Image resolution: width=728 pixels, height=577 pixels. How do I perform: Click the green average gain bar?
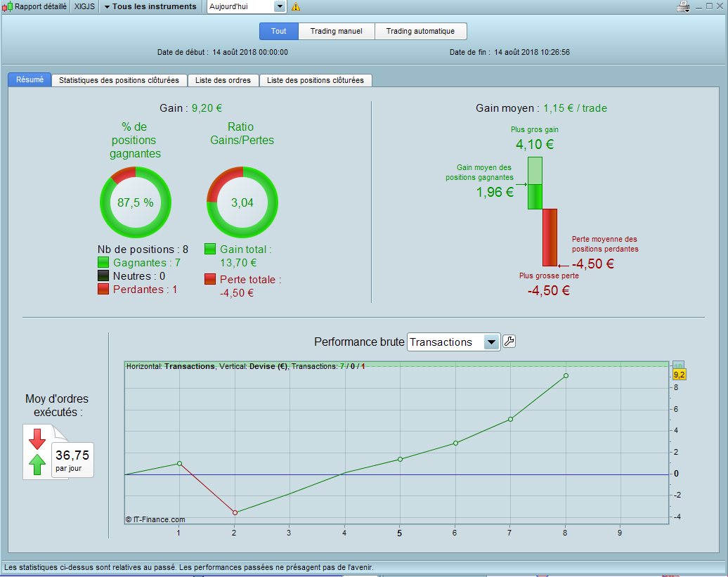(535, 197)
